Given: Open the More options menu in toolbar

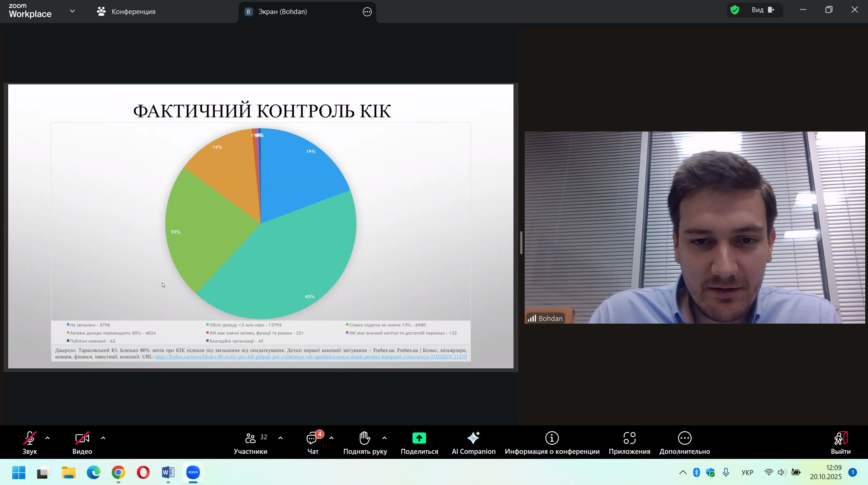Looking at the screenshot, I should click(684, 443).
